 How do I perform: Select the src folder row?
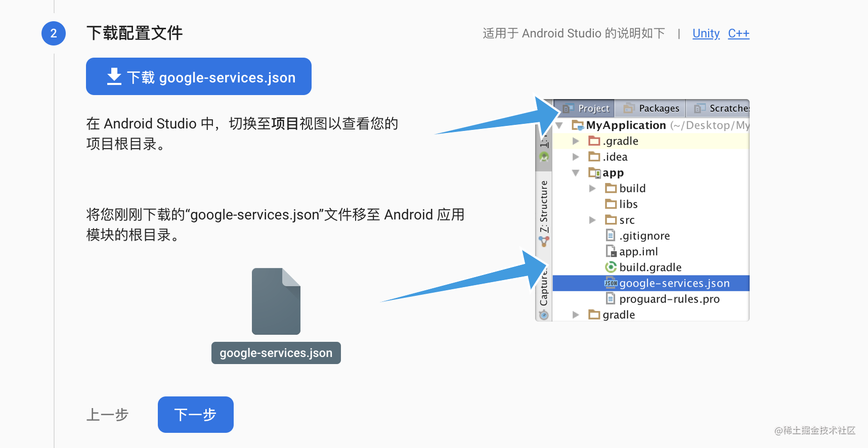pyautogui.click(x=651, y=220)
